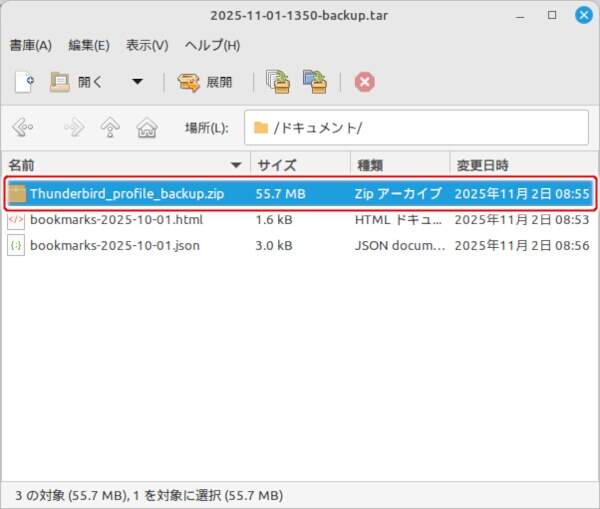Click the forward navigation arrow
This screenshot has width=600, height=509.
74,128
